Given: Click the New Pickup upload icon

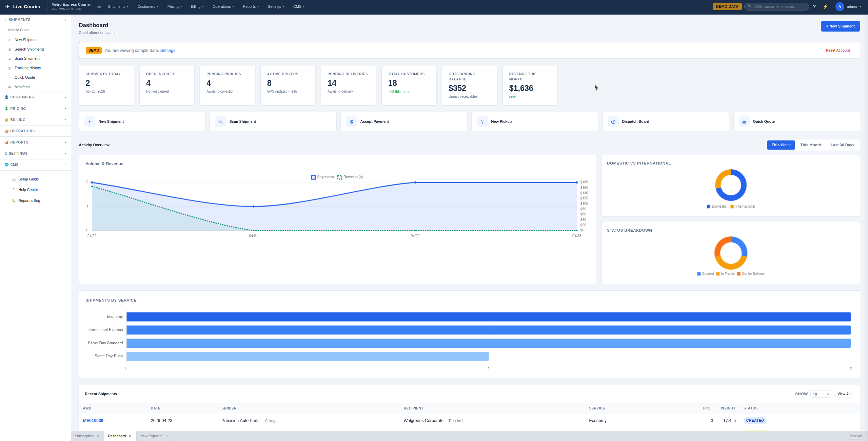Looking at the screenshot, I should click(x=482, y=122).
